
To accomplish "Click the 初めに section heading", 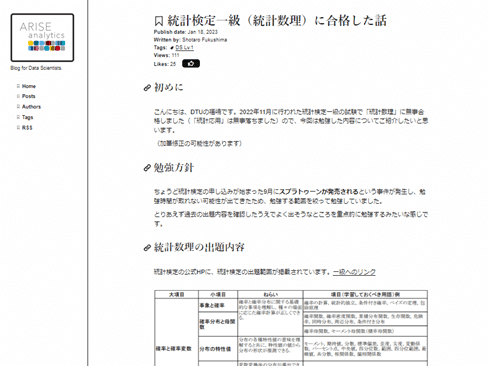I will pos(168,87).
